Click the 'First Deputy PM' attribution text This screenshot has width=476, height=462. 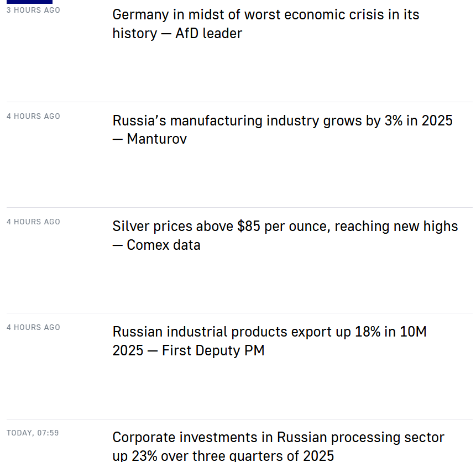pyautogui.click(x=213, y=351)
